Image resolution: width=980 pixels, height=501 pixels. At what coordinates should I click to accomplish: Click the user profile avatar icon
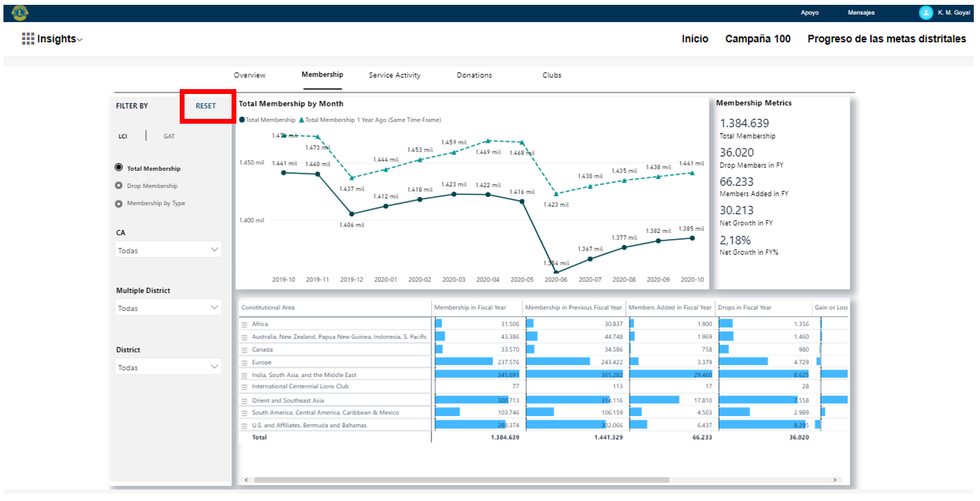tap(925, 12)
